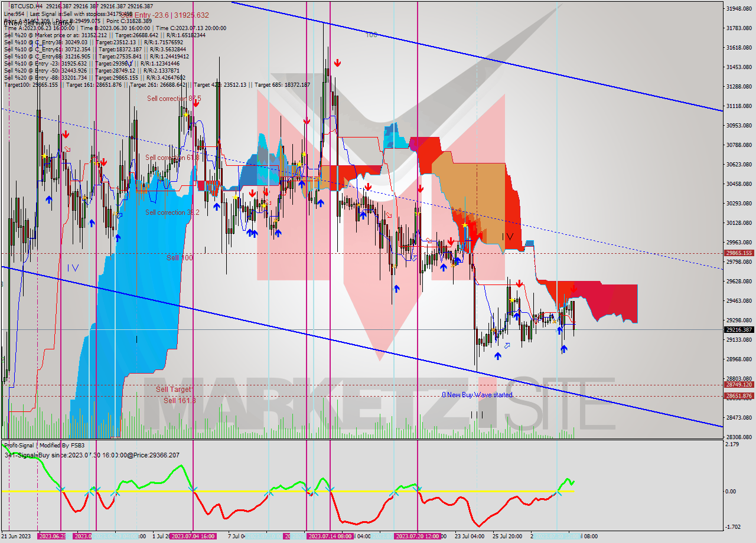Click the 0.00 indicator scale value

731,491
